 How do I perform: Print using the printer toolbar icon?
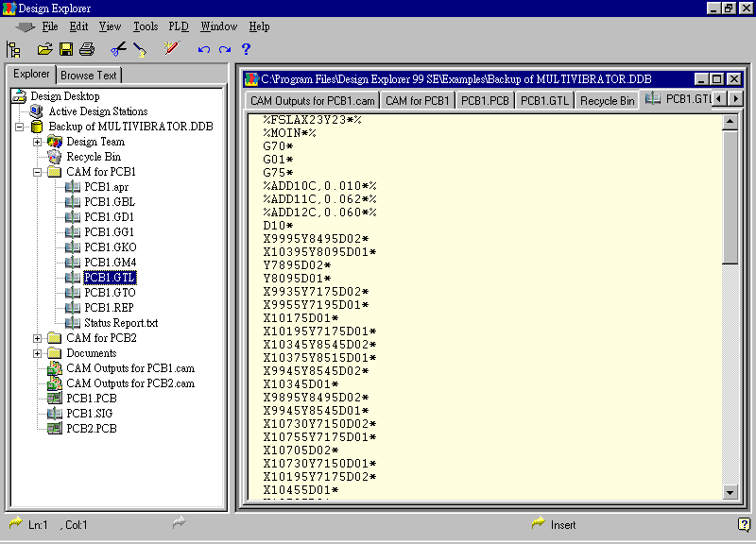(86, 47)
